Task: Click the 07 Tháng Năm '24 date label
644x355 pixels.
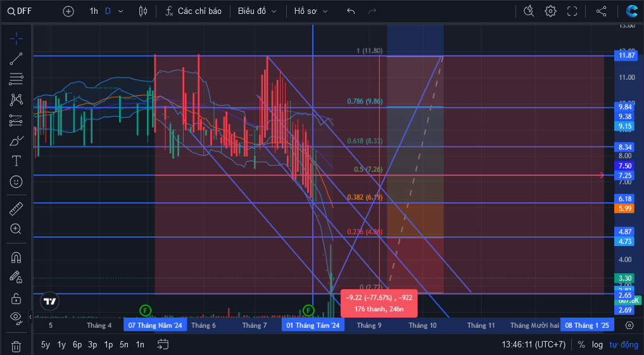Action: click(155, 325)
